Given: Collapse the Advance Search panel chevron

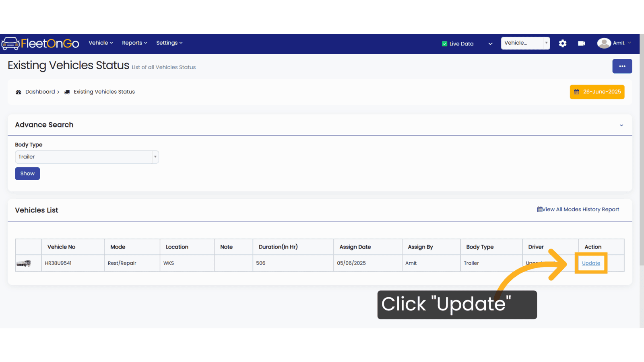Looking at the screenshot, I should point(621,125).
